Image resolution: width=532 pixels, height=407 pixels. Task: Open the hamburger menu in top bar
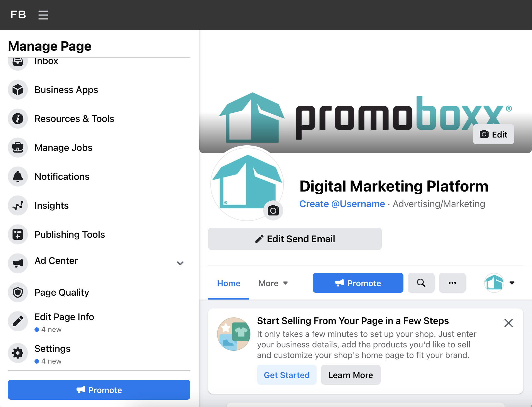[43, 15]
